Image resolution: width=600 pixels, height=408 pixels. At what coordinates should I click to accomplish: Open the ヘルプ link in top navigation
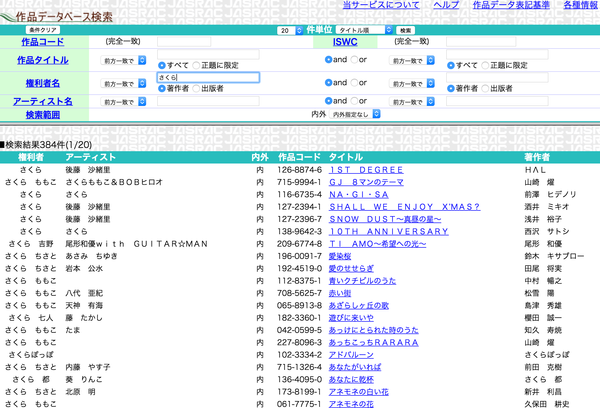(x=446, y=6)
